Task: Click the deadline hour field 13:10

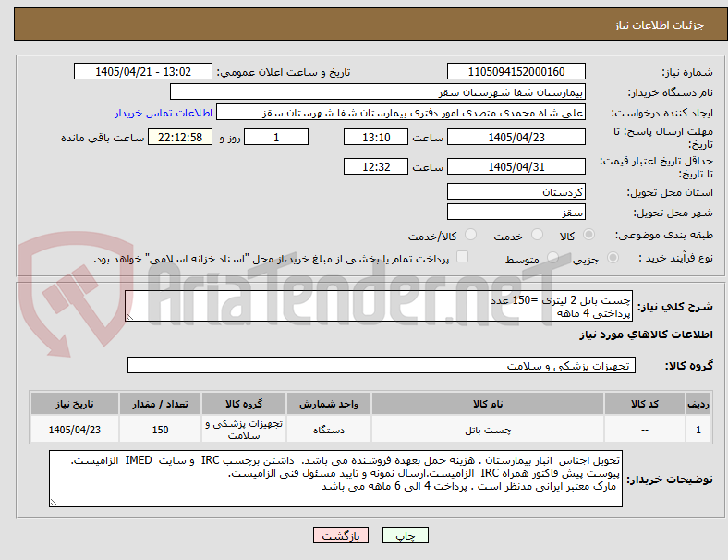Action: tap(376, 137)
